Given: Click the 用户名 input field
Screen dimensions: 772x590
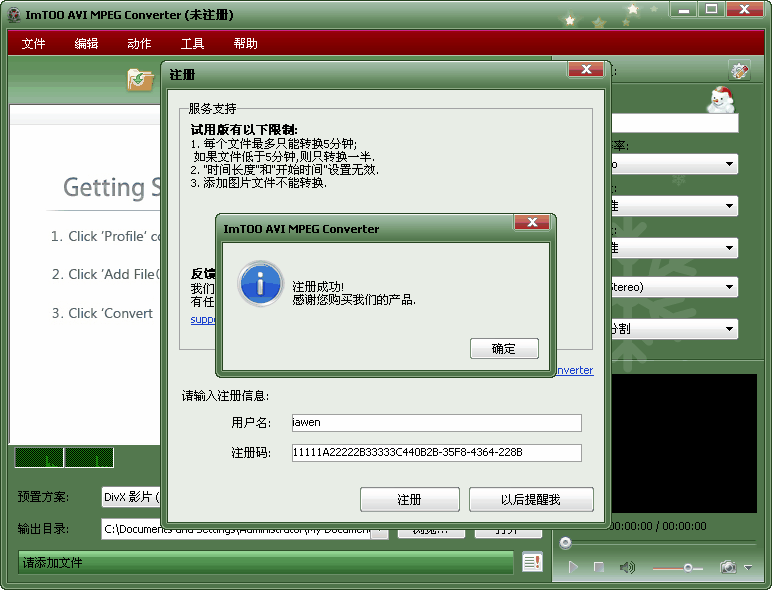Looking at the screenshot, I should point(436,423).
